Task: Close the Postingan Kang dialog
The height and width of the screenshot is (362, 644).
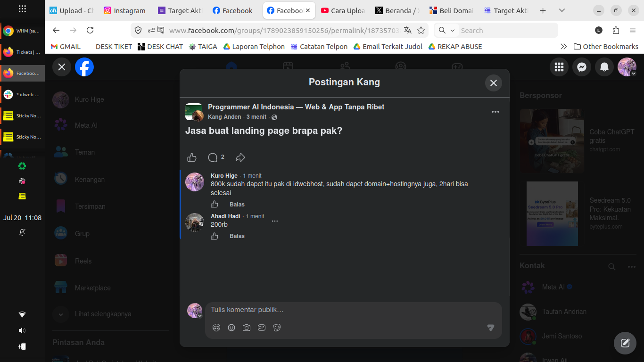Action: 494,83
